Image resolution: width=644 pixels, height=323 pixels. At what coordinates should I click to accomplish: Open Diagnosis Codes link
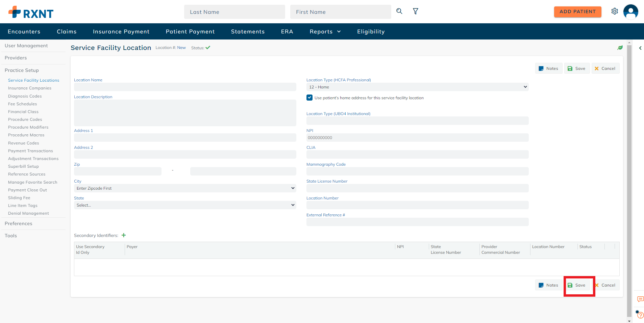tap(25, 96)
